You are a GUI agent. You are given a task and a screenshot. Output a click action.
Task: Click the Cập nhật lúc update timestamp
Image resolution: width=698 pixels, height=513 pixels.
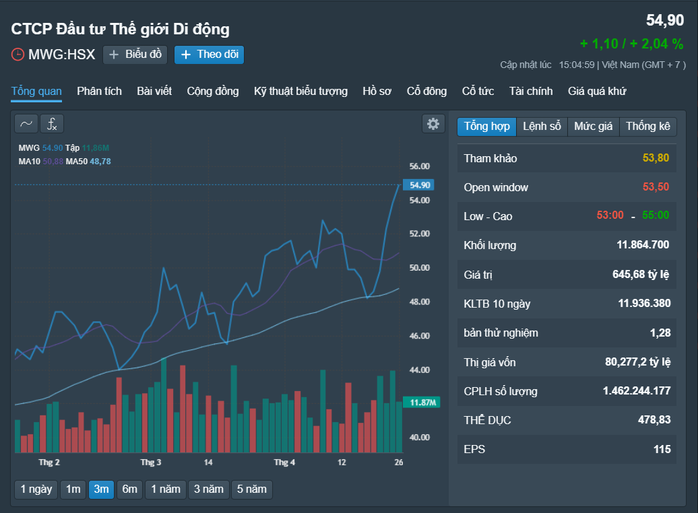tap(592, 65)
